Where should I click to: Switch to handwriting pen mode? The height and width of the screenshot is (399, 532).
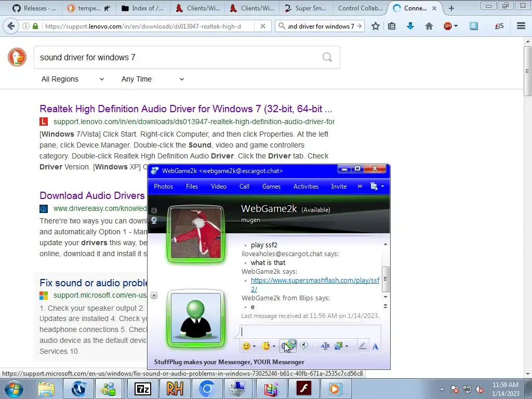(362, 346)
